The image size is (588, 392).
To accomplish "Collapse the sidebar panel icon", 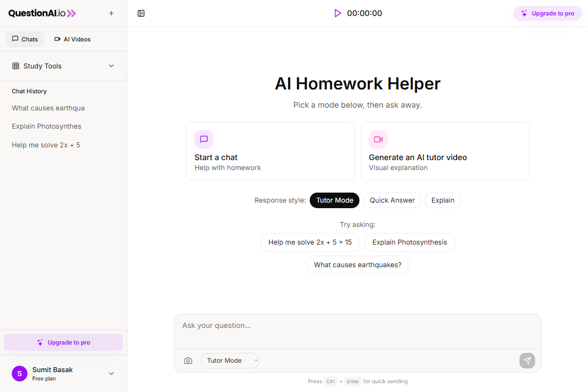I will click(x=141, y=13).
